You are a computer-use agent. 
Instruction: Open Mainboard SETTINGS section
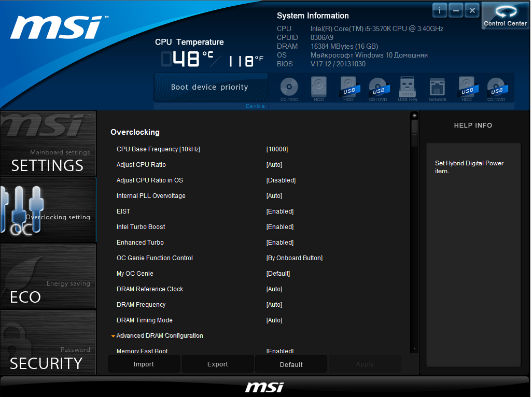coord(48,144)
